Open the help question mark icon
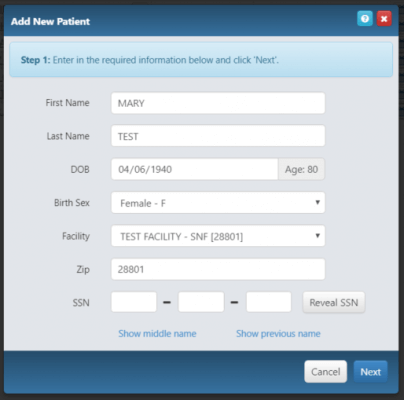The width and height of the screenshot is (404, 400). point(365,19)
